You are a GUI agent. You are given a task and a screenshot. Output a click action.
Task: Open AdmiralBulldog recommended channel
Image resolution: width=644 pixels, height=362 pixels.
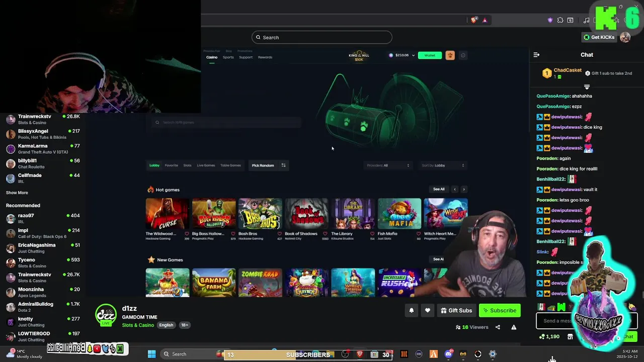point(43,307)
